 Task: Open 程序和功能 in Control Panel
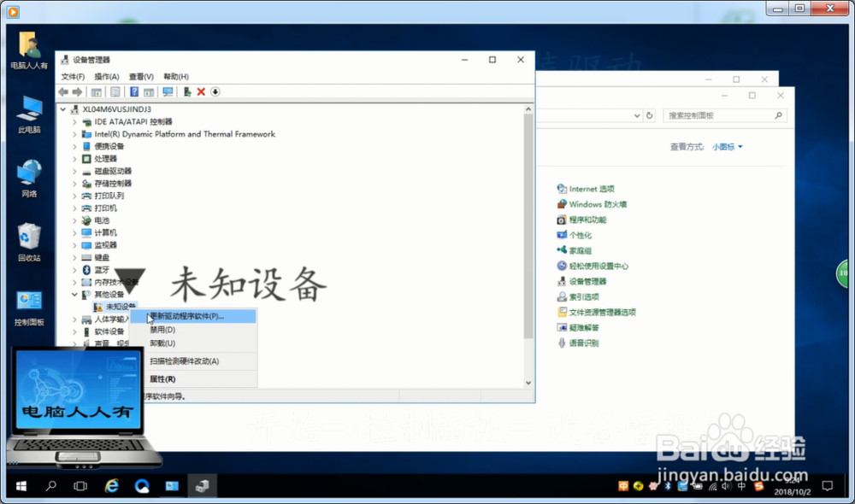[x=587, y=220]
